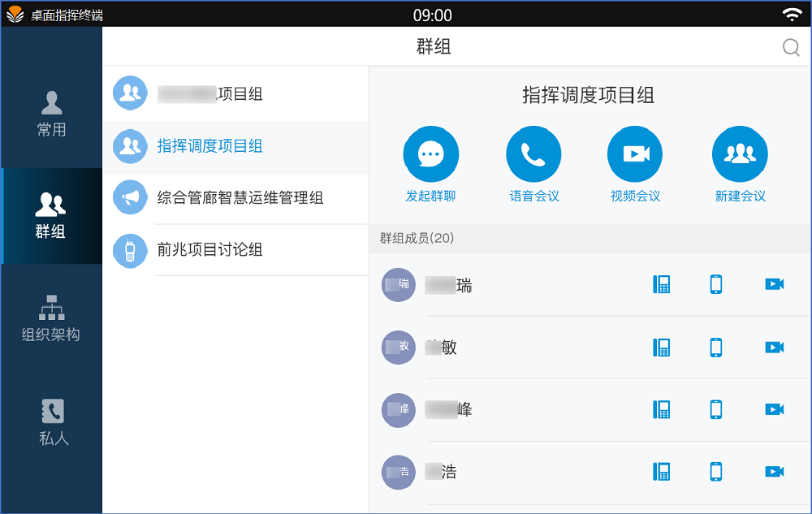Start video call with member 峰
The image size is (812, 514).
click(x=774, y=409)
